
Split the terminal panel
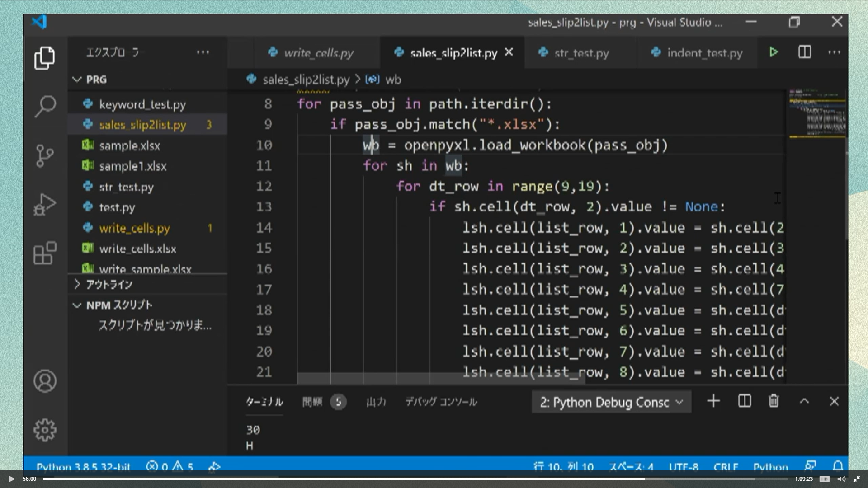coord(744,401)
